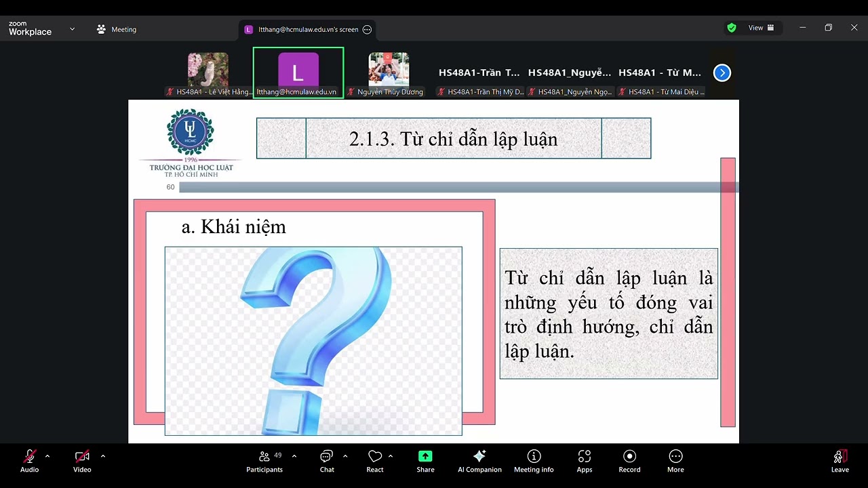868x488 pixels.
Task: Leave the meeting
Action: (x=840, y=461)
